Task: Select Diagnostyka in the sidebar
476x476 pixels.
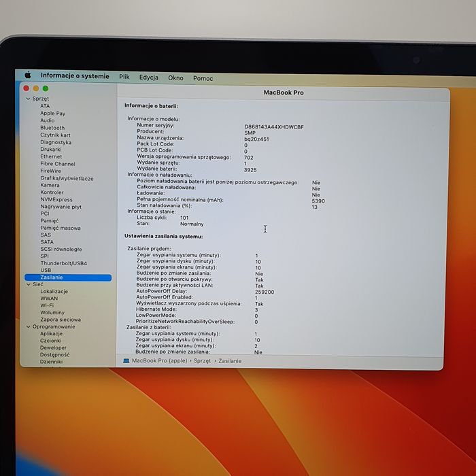Action: click(56, 142)
